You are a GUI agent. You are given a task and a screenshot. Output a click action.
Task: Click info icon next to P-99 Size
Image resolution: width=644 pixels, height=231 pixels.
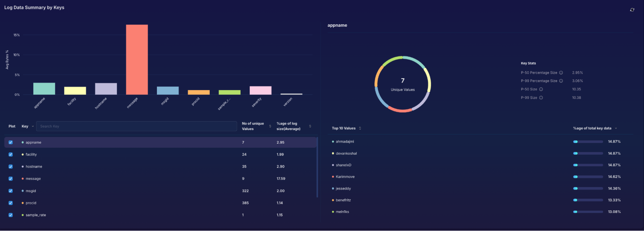[x=541, y=98]
